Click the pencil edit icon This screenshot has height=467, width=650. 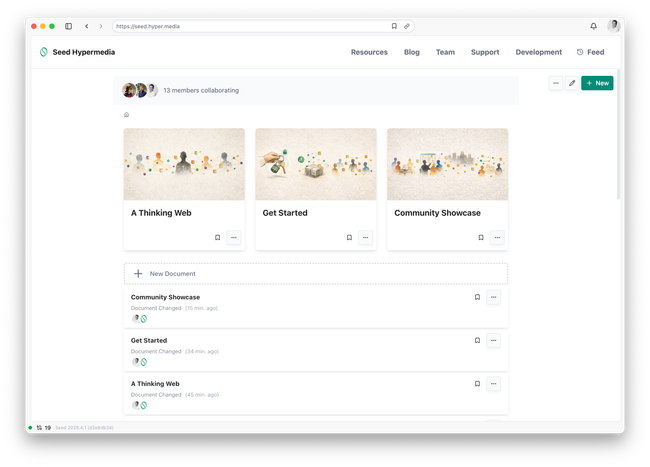[x=572, y=83]
